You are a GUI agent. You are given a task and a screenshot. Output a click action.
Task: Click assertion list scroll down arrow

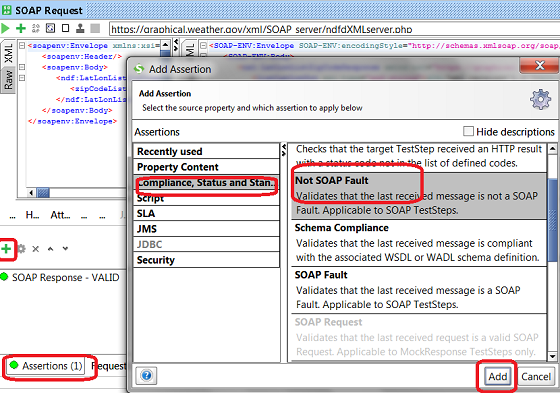552,356
